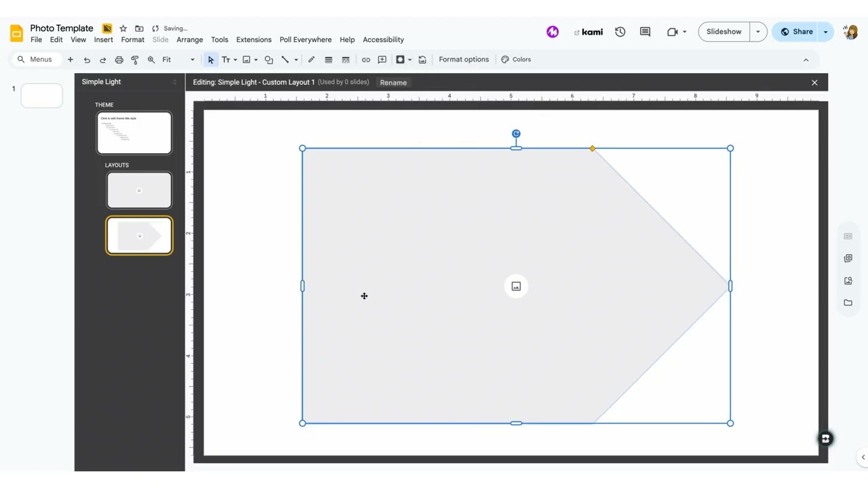This screenshot has width=868, height=488.
Task: Start the Slideshow
Action: coord(724,32)
